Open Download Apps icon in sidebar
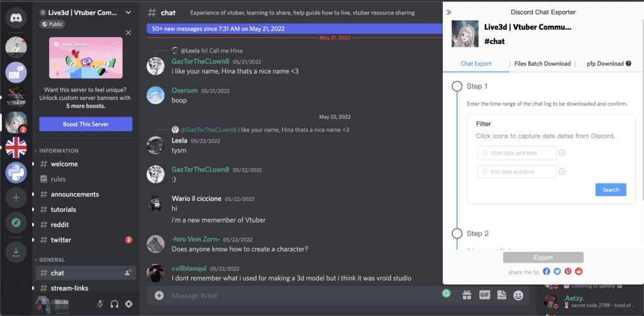This screenshot has height=316, width=644. point(16,253)
